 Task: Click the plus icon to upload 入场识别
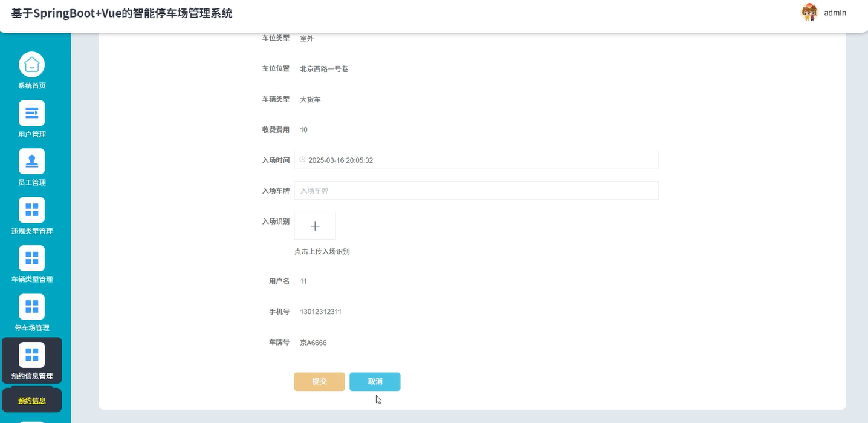point(314,225)
